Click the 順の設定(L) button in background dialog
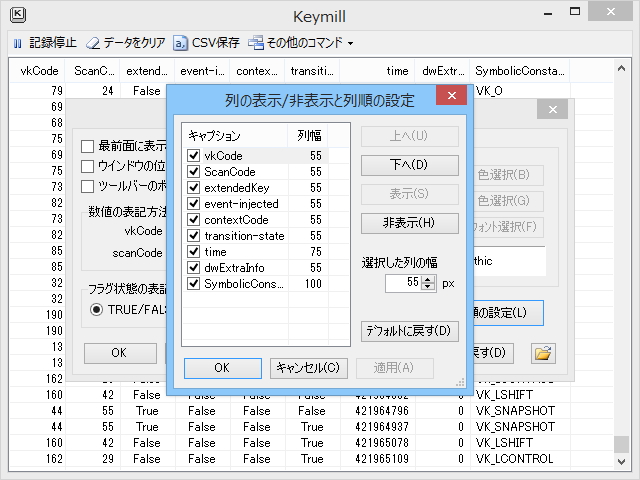Image resolution: width=640 pixels, height=480 pixels. tap(508, 313)
